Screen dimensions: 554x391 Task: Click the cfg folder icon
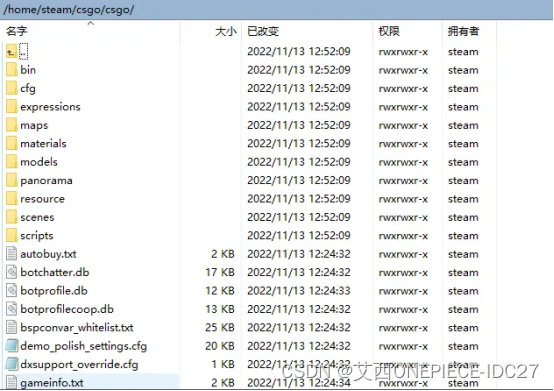11,88
